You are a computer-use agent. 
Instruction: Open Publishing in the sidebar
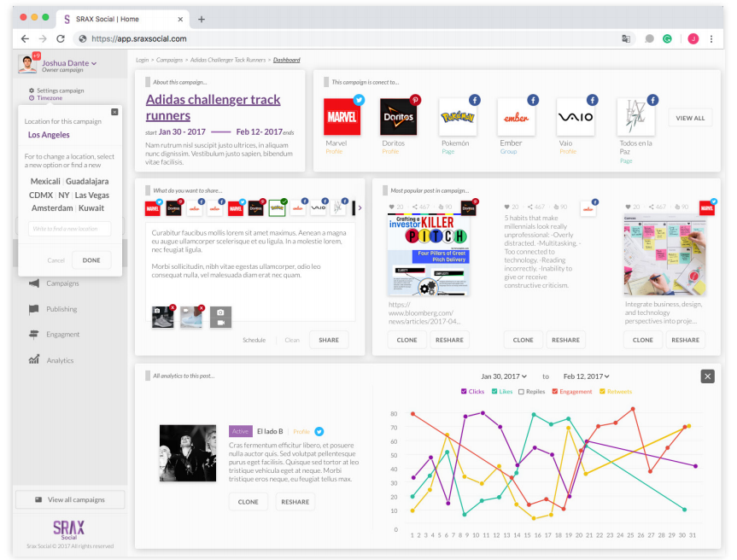[x=53, y=309]
